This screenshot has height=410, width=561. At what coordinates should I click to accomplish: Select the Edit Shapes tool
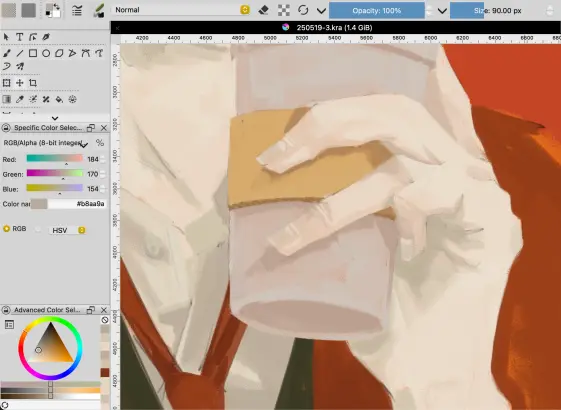click(33, 37)
